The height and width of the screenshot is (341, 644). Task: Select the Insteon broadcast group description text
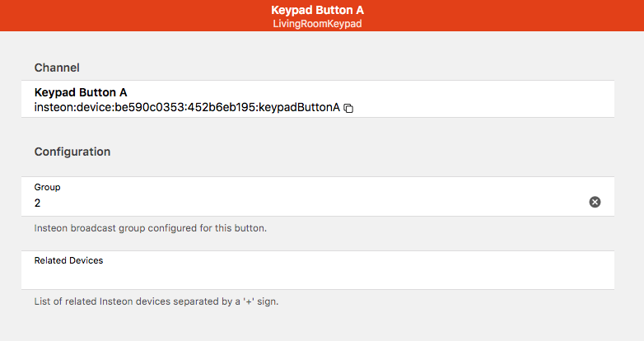[x=151, y=228]
